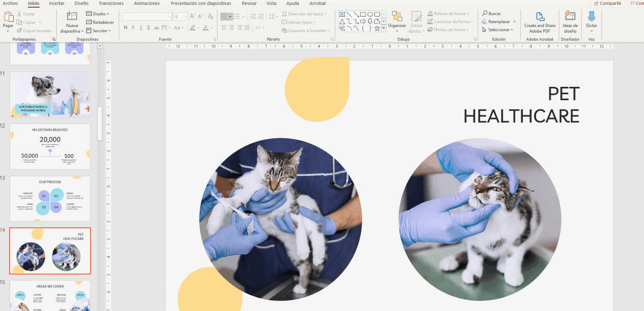This screenshot has height=311, width=644.
Task: Click the Pegar (paste) clipboard icon
Action: tap(8, 16)
